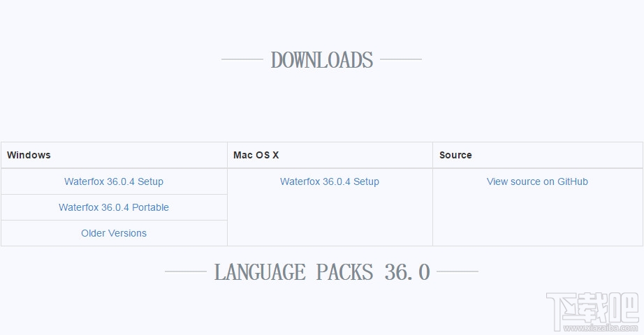Download Waterfox 36.0.4 Setup for Mac OS X
644x335 pixels.
(330, 181)
